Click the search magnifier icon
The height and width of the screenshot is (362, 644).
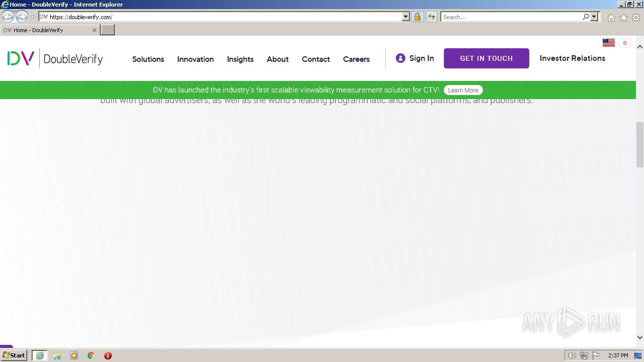(586, 17)
